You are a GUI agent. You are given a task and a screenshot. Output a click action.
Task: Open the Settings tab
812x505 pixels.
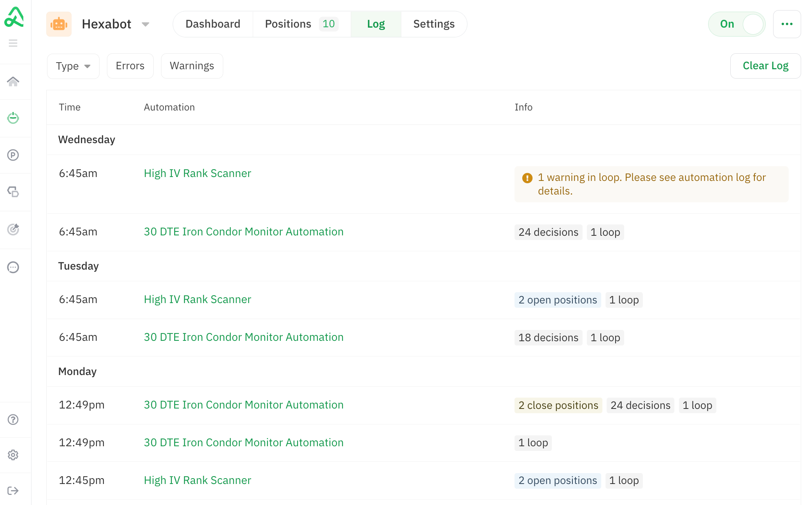pos(434,24)
